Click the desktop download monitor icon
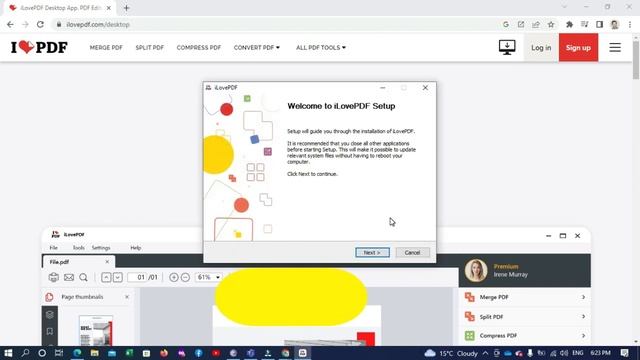Screen dimensions: 640x360 coord(507,47)
